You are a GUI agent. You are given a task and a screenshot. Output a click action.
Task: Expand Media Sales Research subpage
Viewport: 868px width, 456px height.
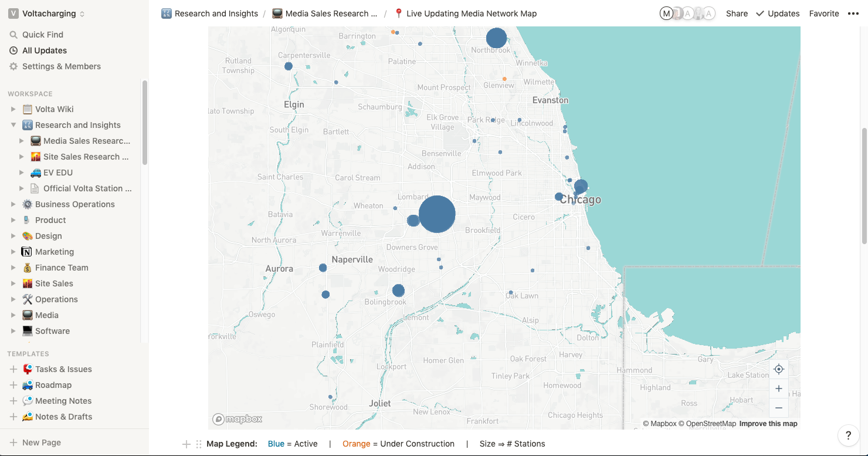(22, 141)
